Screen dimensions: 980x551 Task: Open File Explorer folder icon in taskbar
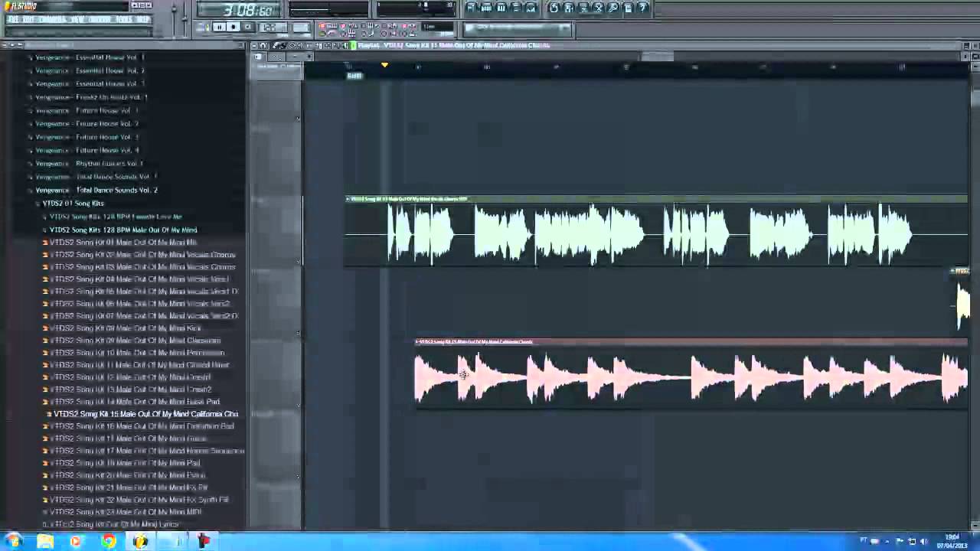coord(45,542)
